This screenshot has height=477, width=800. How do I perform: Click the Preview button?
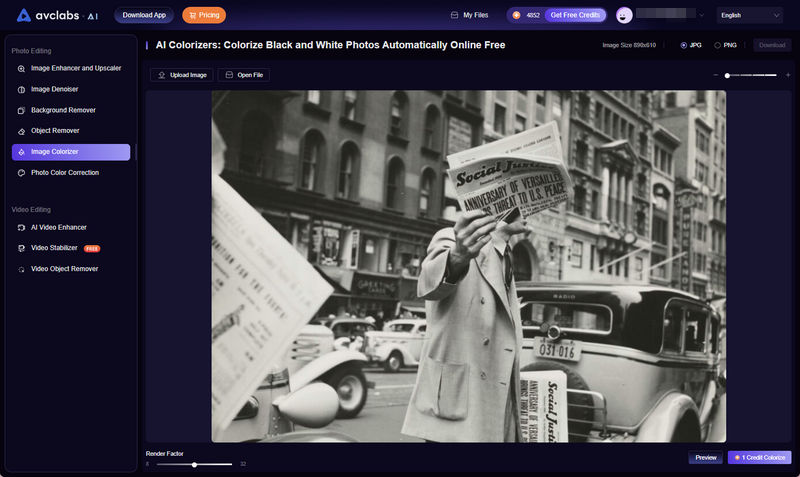706,457
